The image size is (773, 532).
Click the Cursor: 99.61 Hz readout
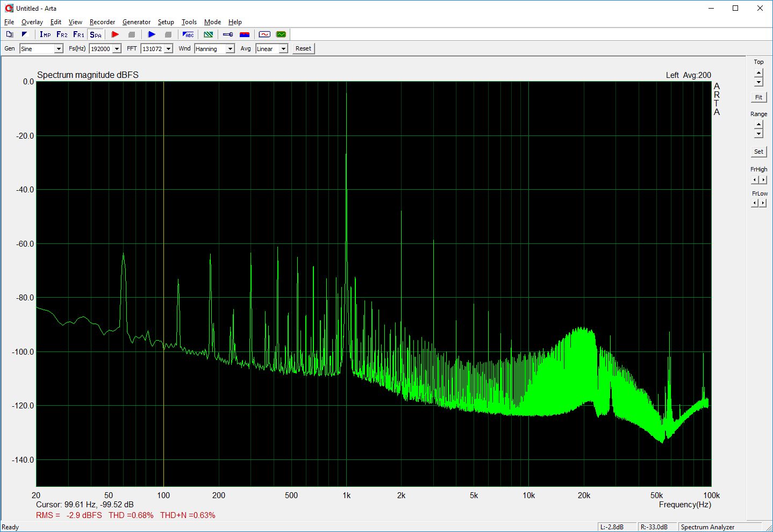coord(85,505)
